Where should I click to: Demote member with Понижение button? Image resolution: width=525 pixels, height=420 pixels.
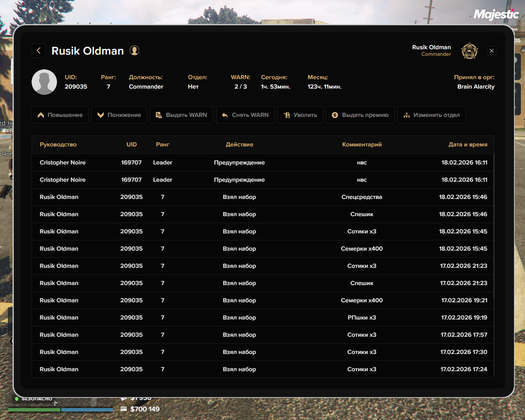[119, 115]
